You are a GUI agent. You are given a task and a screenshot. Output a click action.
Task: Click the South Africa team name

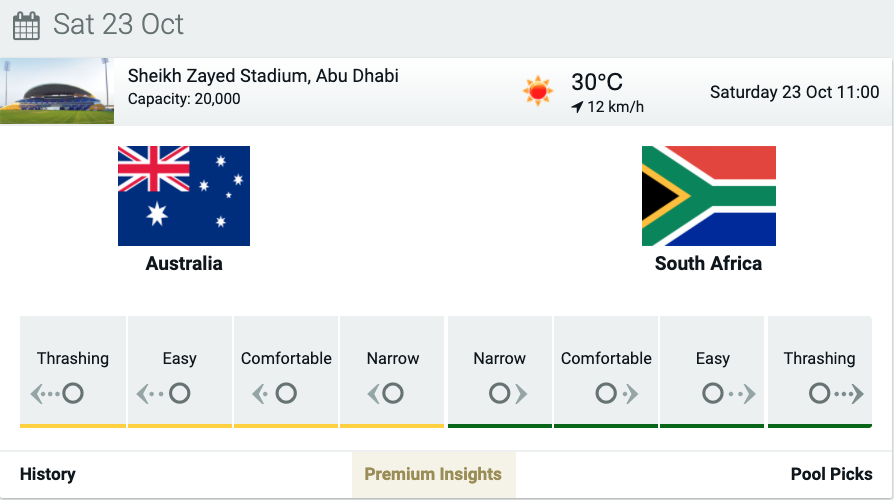click(708, 263)
